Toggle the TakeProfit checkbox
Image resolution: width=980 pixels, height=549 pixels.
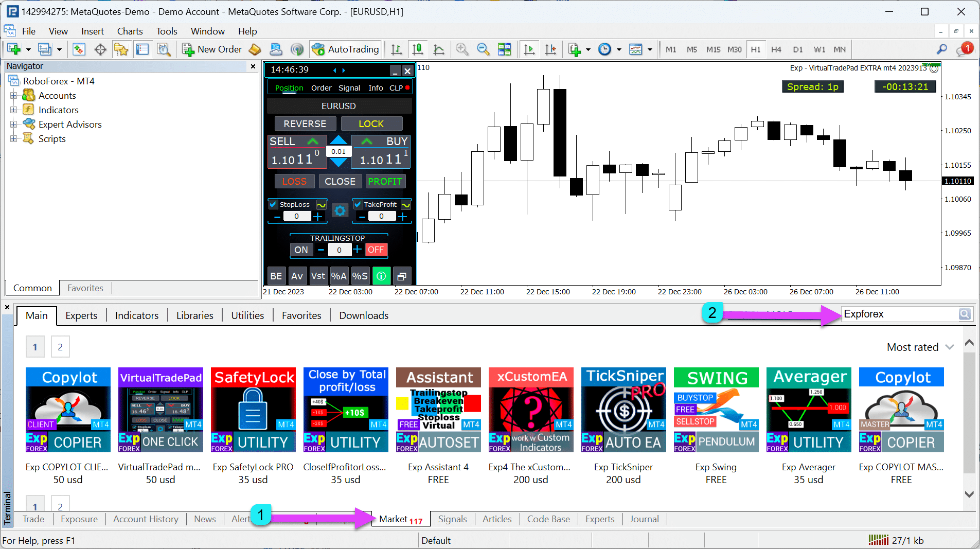[358, 204]
